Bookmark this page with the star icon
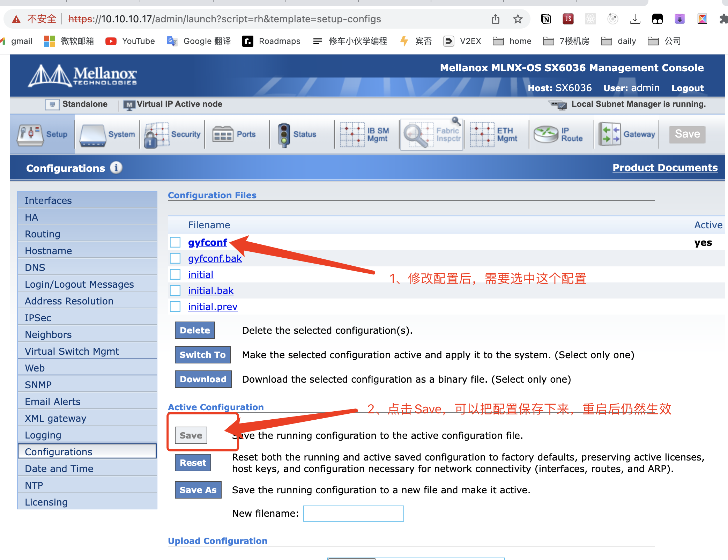The height and width of the screenshot is (560, 728). tap(518, 19)
